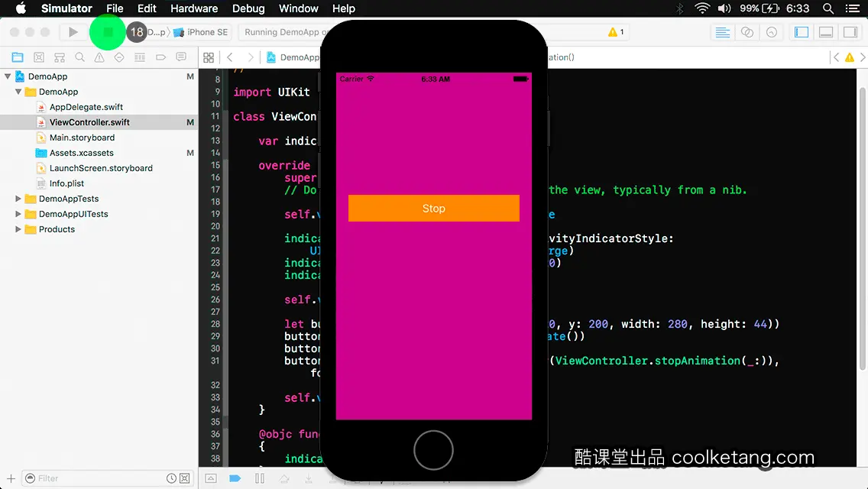The width and height of the screenshot is (868, 489).
Task: Open Main.storyboard file
Action: pyautogui.click(x=82, y=138)
